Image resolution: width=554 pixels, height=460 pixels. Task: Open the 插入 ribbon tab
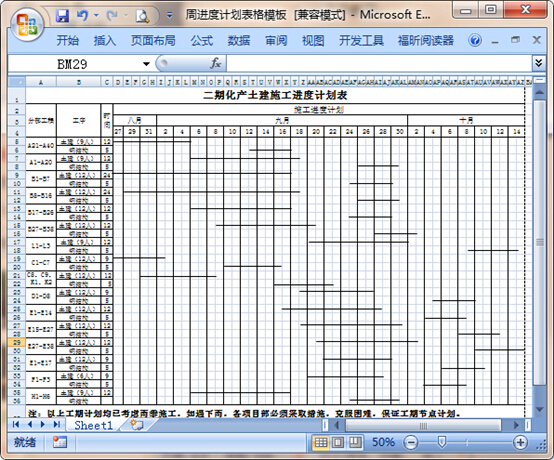(105, 41)
